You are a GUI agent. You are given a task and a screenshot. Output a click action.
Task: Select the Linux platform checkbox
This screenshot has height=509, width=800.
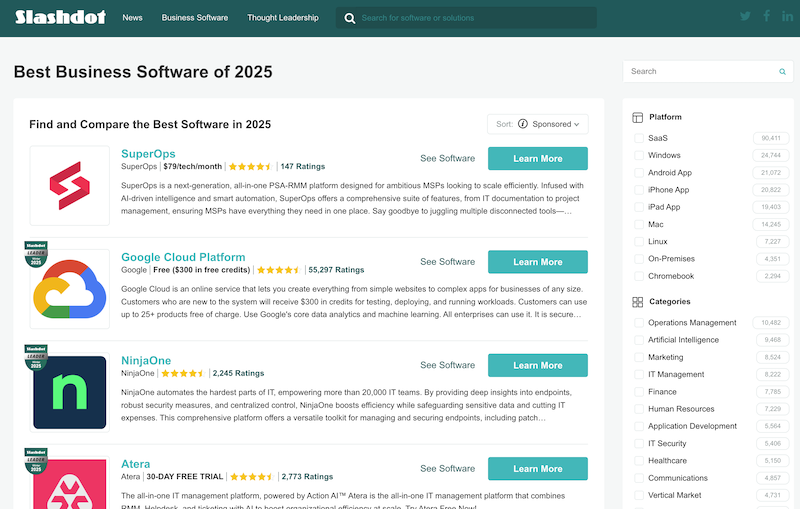pos(638,242)
